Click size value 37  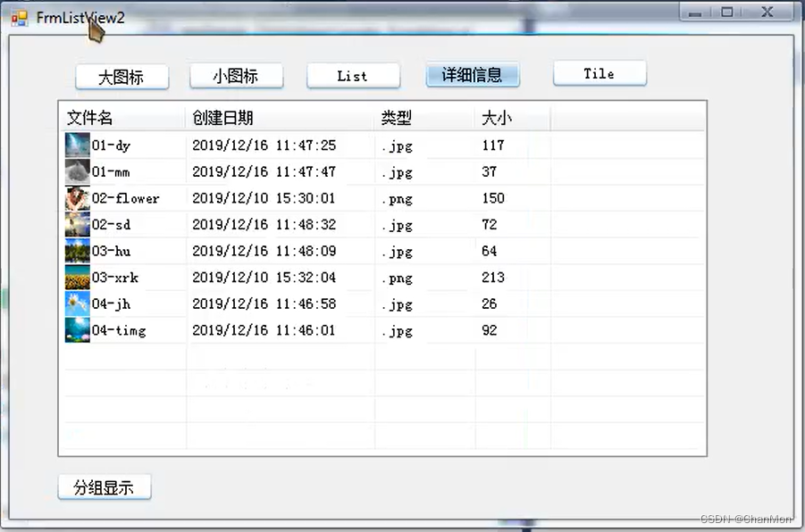click(x=490, y=171)
